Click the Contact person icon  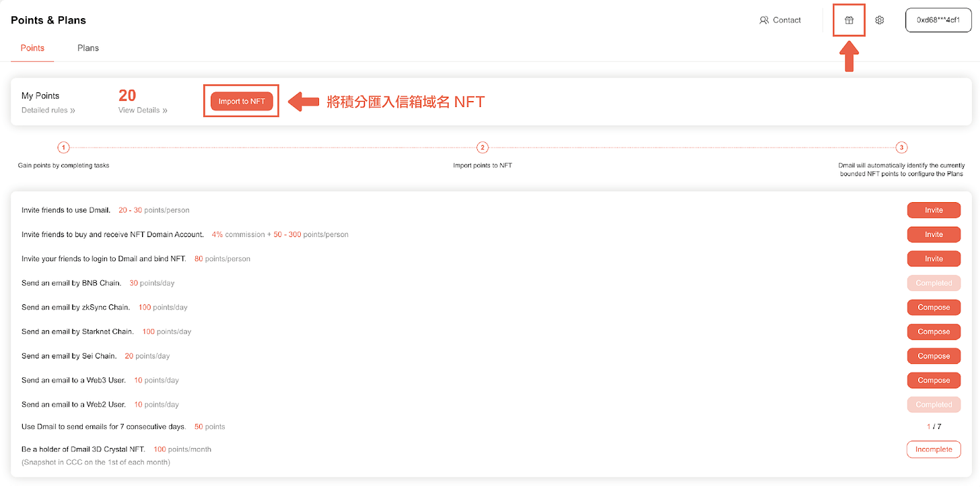[764, 20]
